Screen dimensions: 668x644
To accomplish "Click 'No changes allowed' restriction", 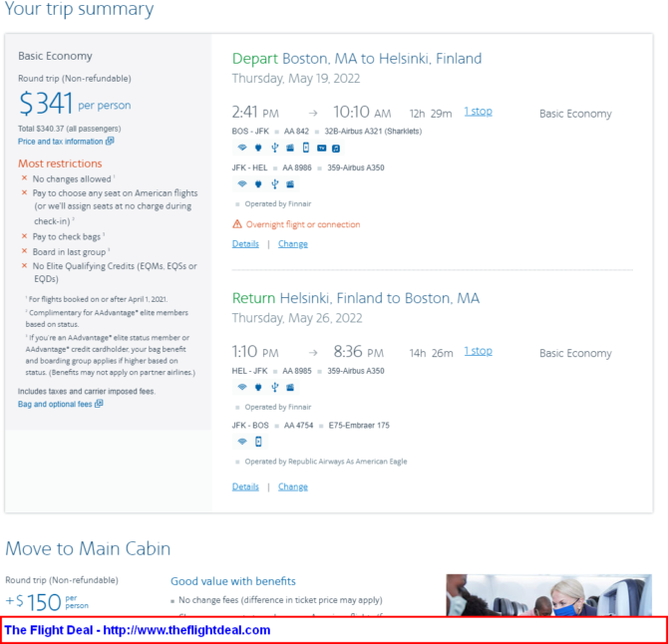I will (x=72, y=179).
